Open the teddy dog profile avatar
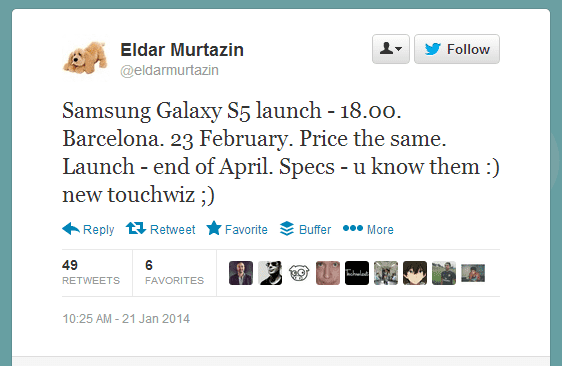The image size is (562, 366). [x=86, y=58]
